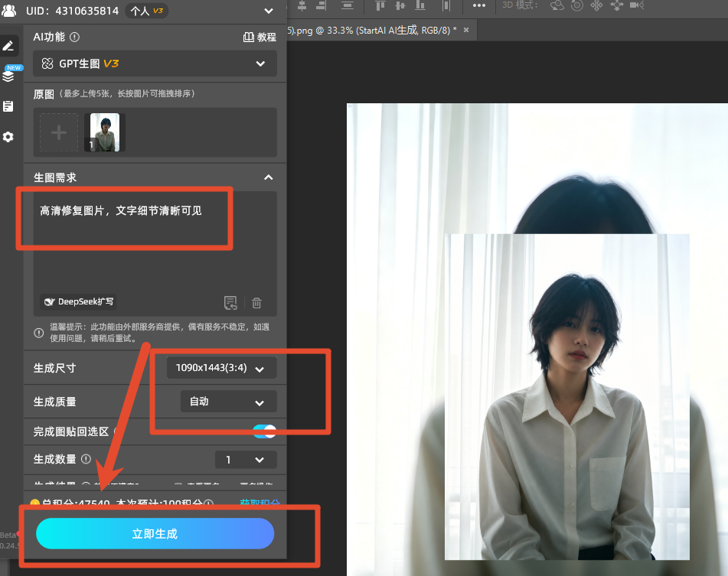728x576 pixels.
Task: Click the user account avatar icon
Action: (x=8, y=10)
